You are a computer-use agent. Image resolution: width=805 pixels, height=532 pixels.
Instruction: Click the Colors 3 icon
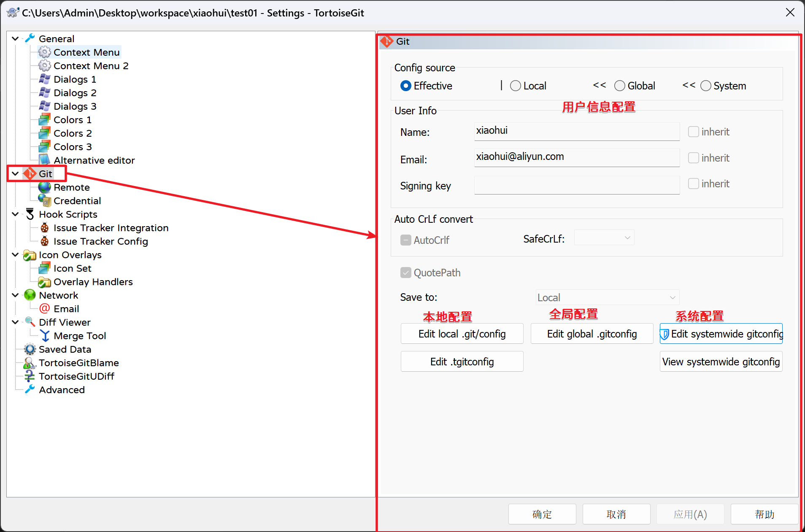pos(44,146)
